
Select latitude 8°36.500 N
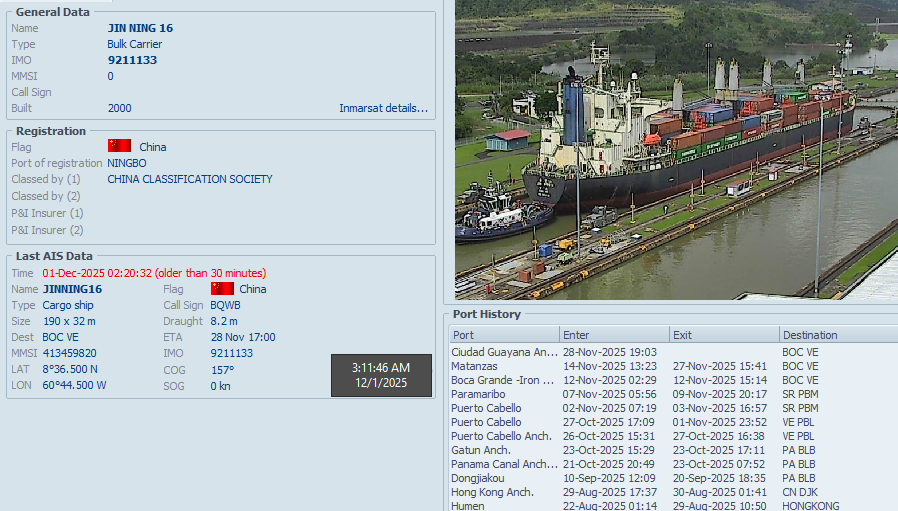(x=70, y=370)
